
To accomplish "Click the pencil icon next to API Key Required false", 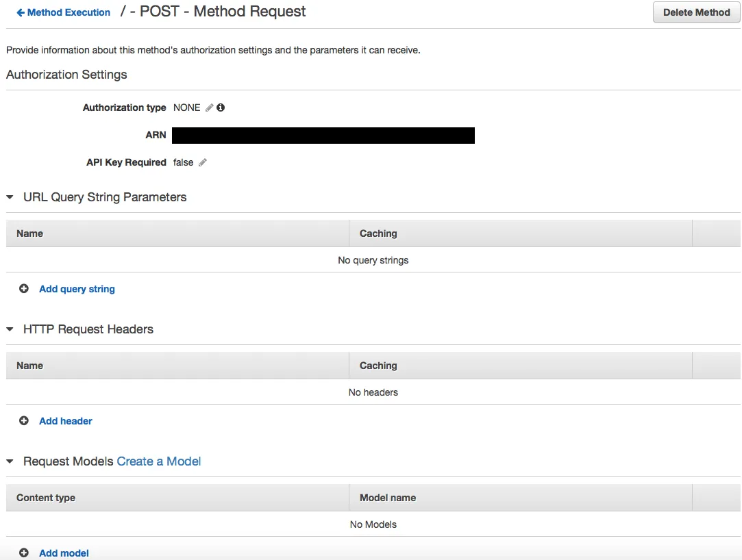I will [203, 163].
